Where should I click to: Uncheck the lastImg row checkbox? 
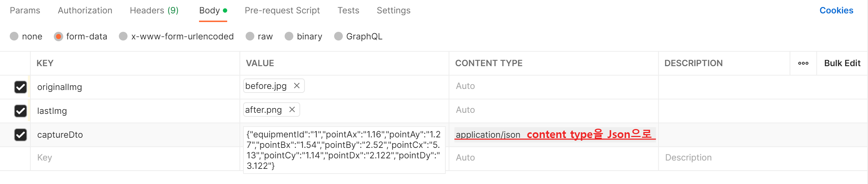(x=21, y=111)
